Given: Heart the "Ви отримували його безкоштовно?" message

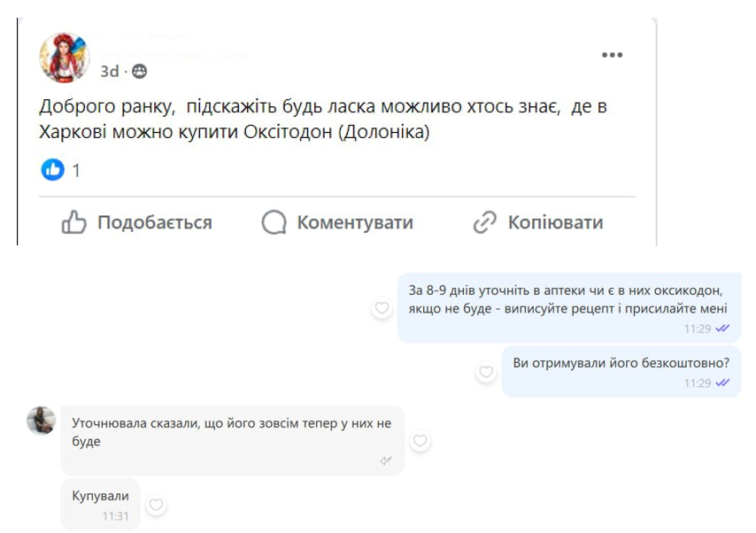Looking at the screenshot, I should 486,372.
